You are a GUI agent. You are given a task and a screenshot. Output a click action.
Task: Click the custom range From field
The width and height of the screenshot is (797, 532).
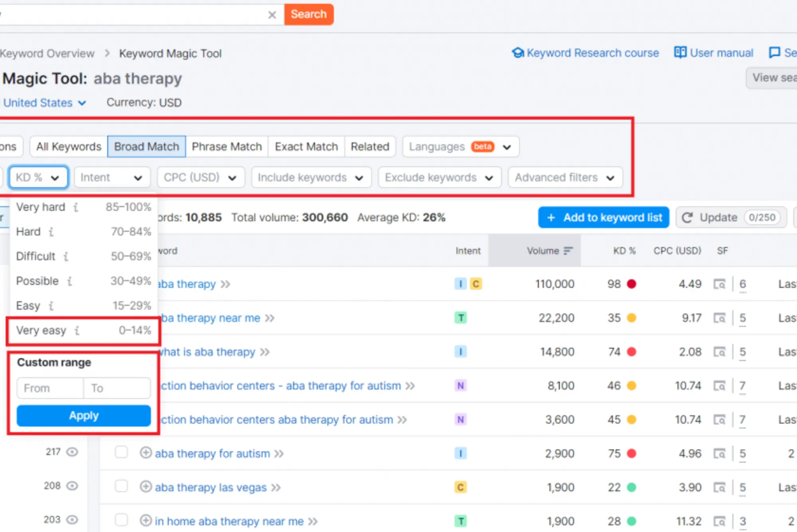[50, 388]
